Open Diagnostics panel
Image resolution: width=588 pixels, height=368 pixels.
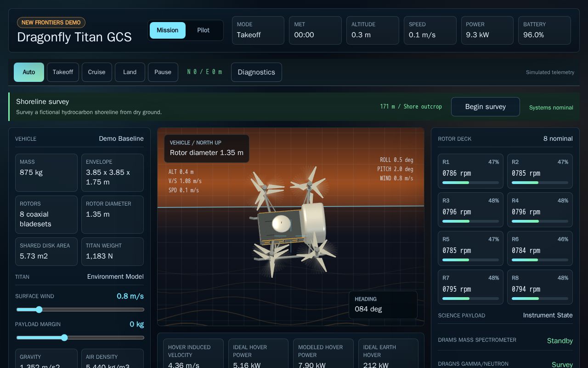(256, 72)
